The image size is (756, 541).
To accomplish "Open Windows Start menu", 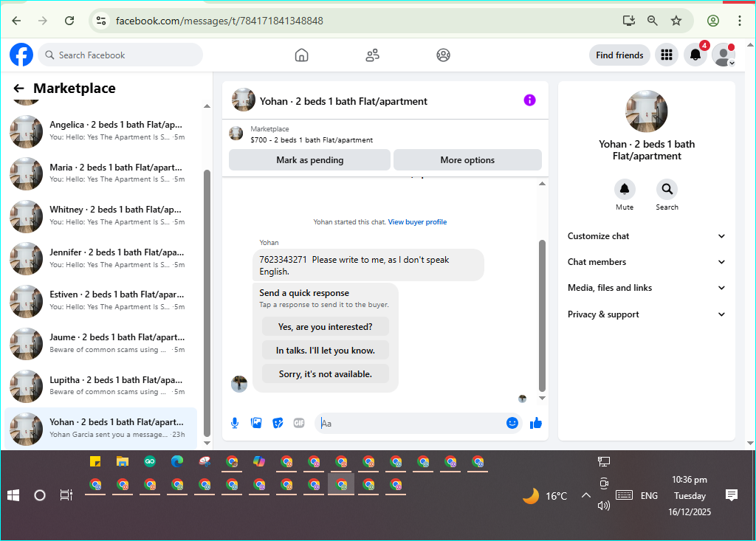I will click(13, 495).
